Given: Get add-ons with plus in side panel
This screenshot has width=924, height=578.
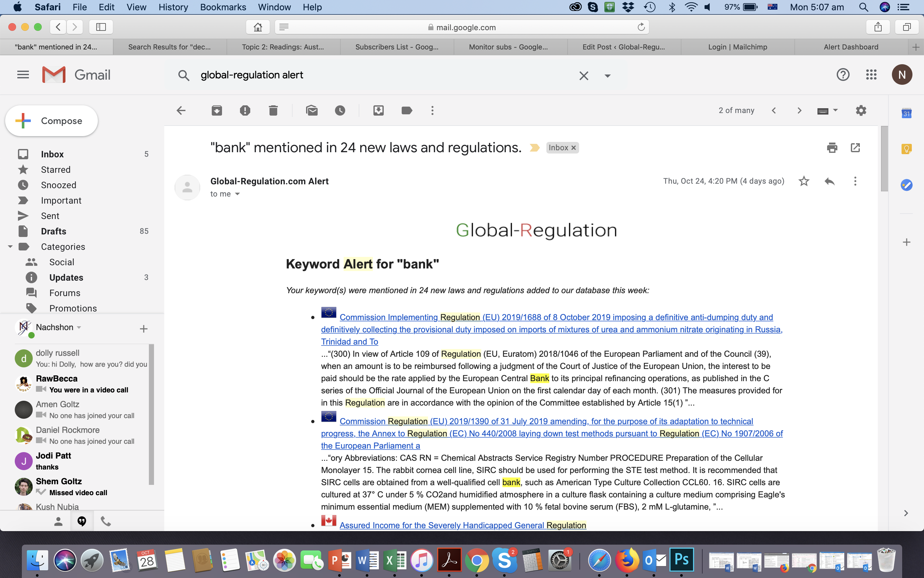Looking at the screenshot, I should click(906, 242).
